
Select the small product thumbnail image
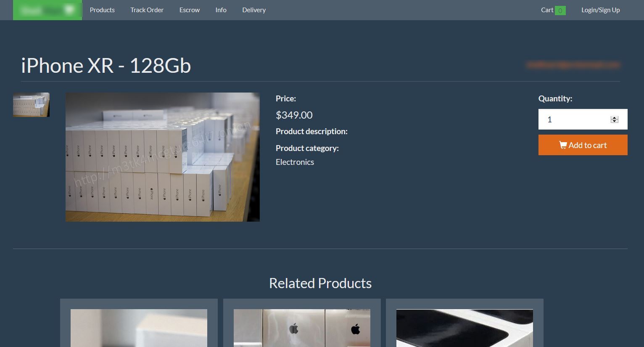pos(31,105)
